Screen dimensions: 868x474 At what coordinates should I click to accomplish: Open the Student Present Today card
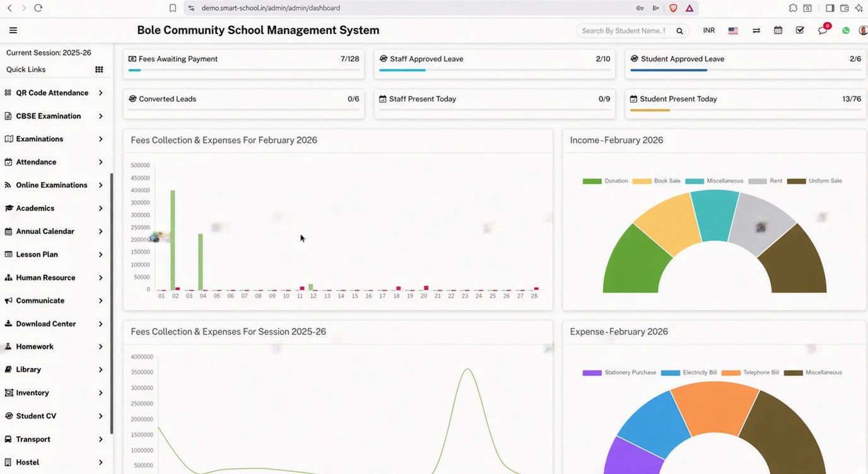click(x=746, y=104)
